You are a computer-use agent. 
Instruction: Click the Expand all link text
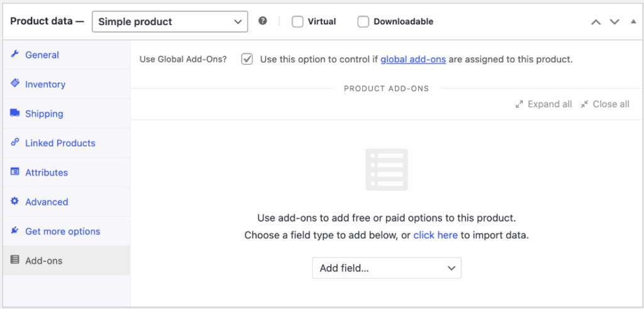(550, 104)
